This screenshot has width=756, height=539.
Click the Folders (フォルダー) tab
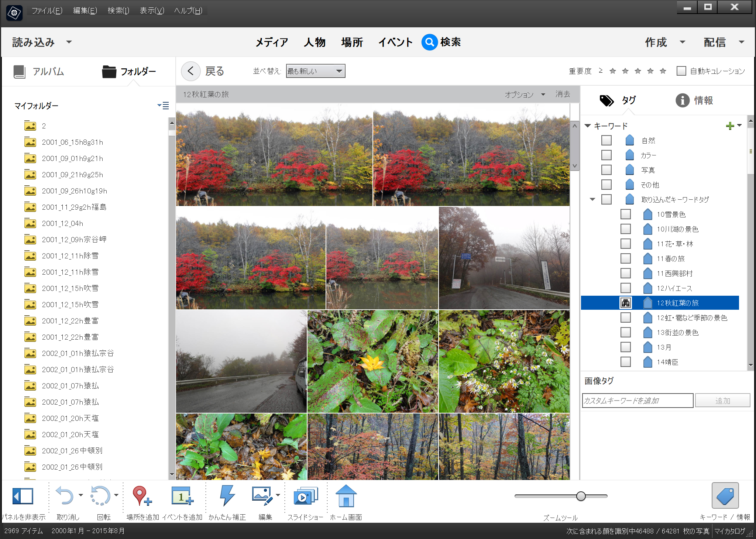(129, 71)
